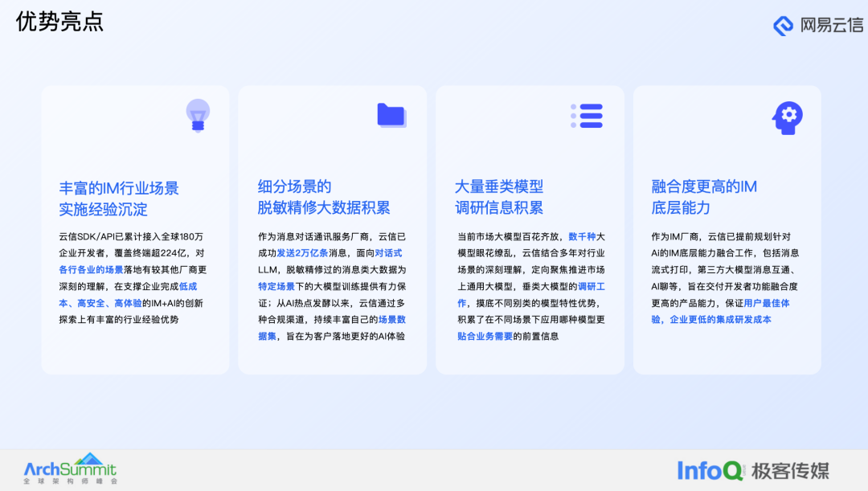Select the blue folder icon
The height and width of the screenshot is (491, 868).
391,116
